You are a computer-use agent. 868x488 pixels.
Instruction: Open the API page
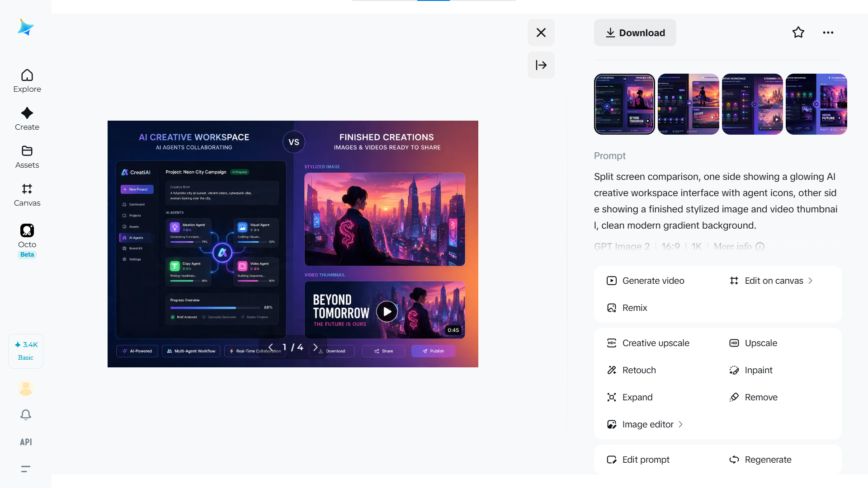[x=26, y=442]
